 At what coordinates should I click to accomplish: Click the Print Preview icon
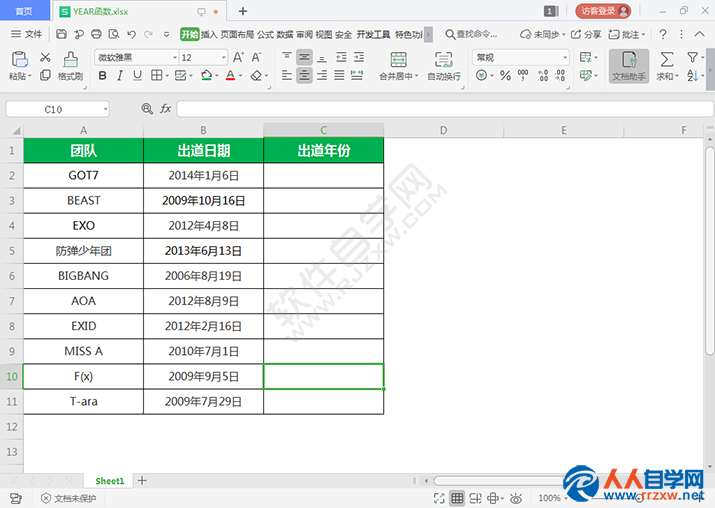tap(114, 34)
